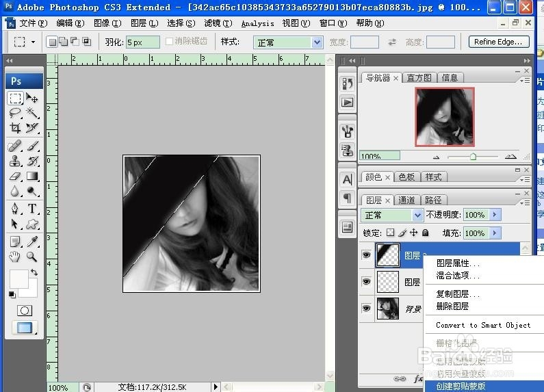The height and width of the screenshot is (392, 544).
Task: Select the Zoom tool
Action: pos(32,257)
